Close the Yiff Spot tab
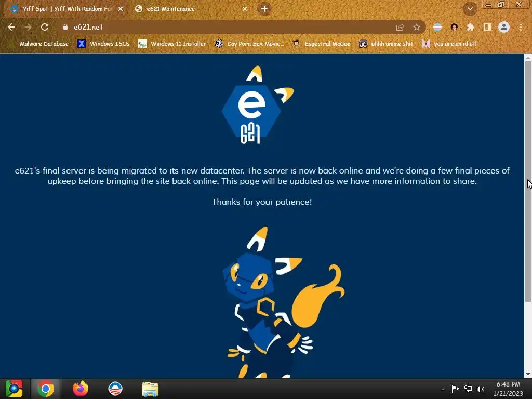 pos(121,9)
